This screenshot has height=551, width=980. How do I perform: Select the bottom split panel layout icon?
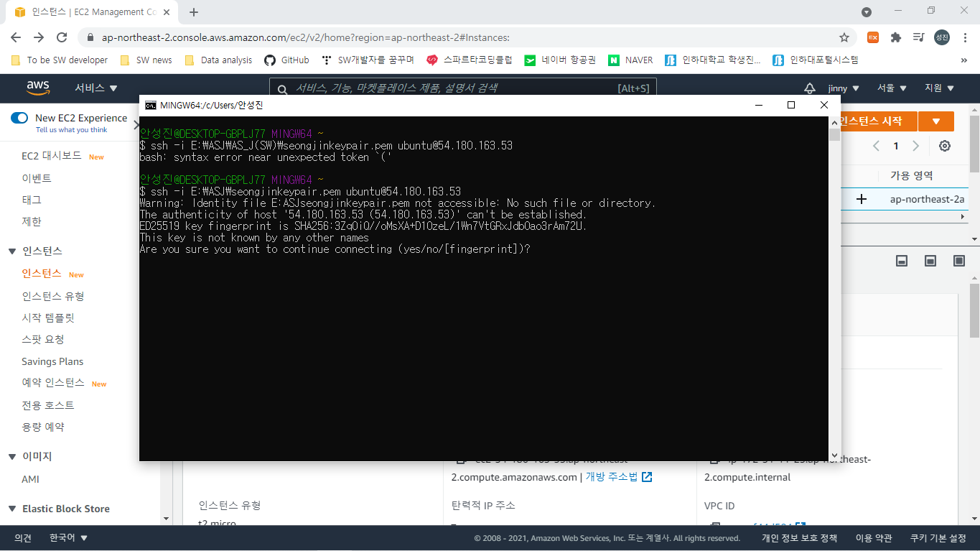[x=902, y=261]
